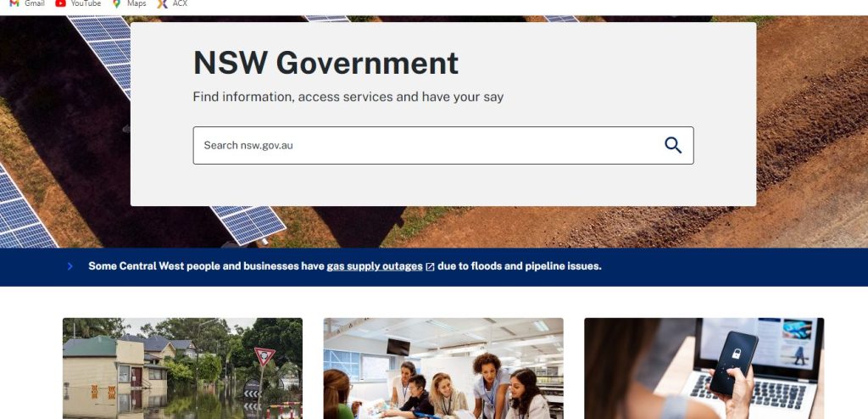Click the Central West alert banner text

coord(345,266)
